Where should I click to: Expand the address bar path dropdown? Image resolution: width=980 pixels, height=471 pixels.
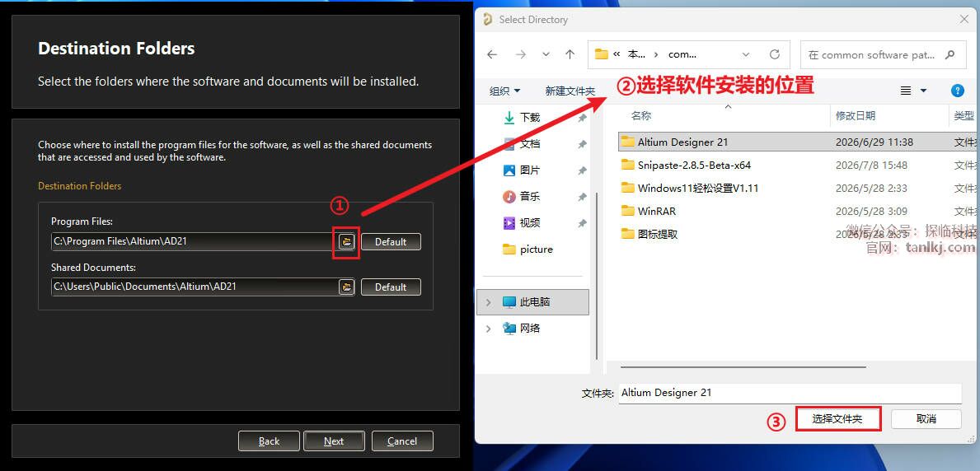pyautogui.click(x=746, y=54)
